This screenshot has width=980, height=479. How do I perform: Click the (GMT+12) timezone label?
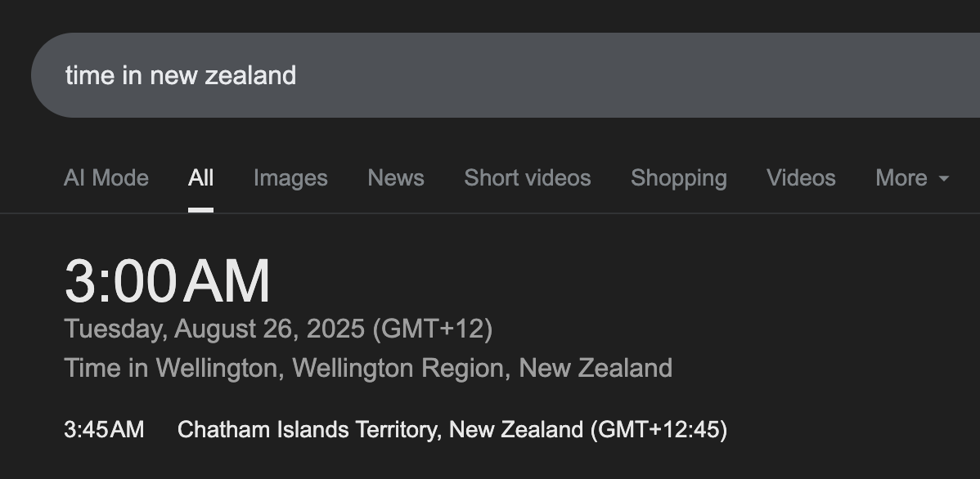pyautogui.click(x=433, y=329)
